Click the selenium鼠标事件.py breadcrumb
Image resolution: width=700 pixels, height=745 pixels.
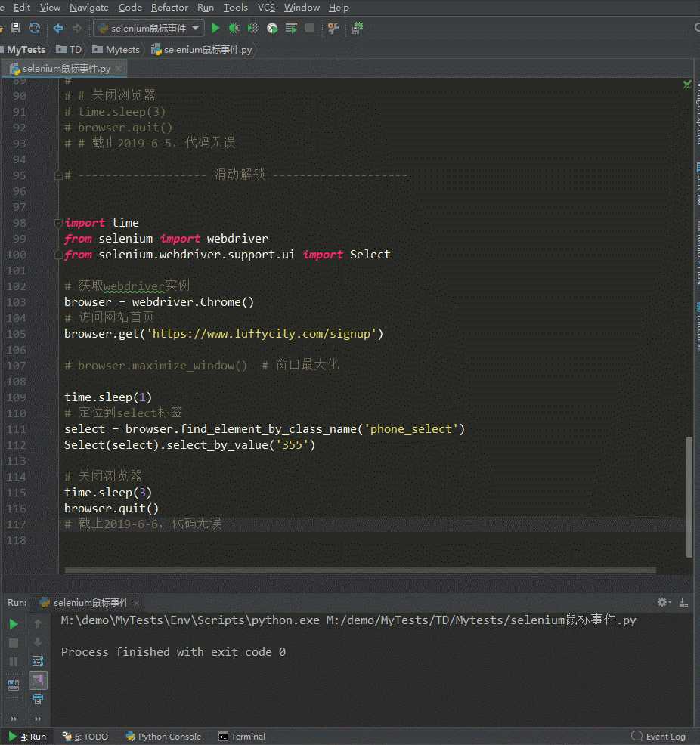click(x=202, y=49)
